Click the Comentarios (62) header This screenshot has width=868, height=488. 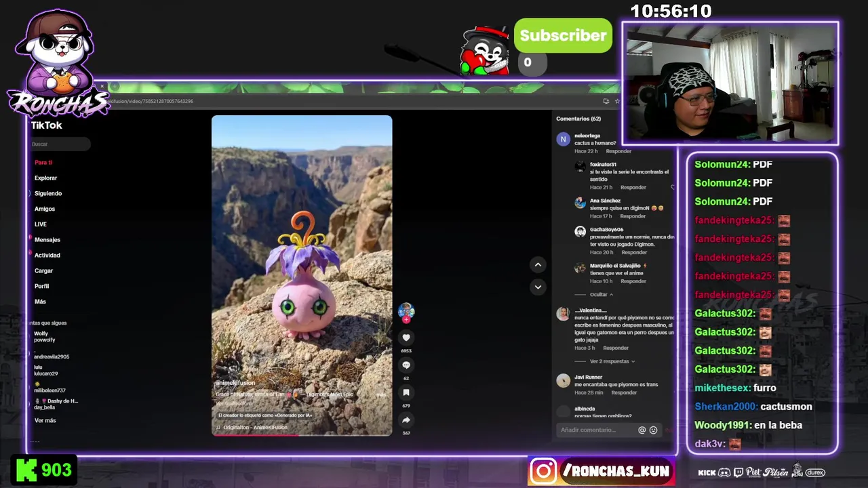coord(578,119)
